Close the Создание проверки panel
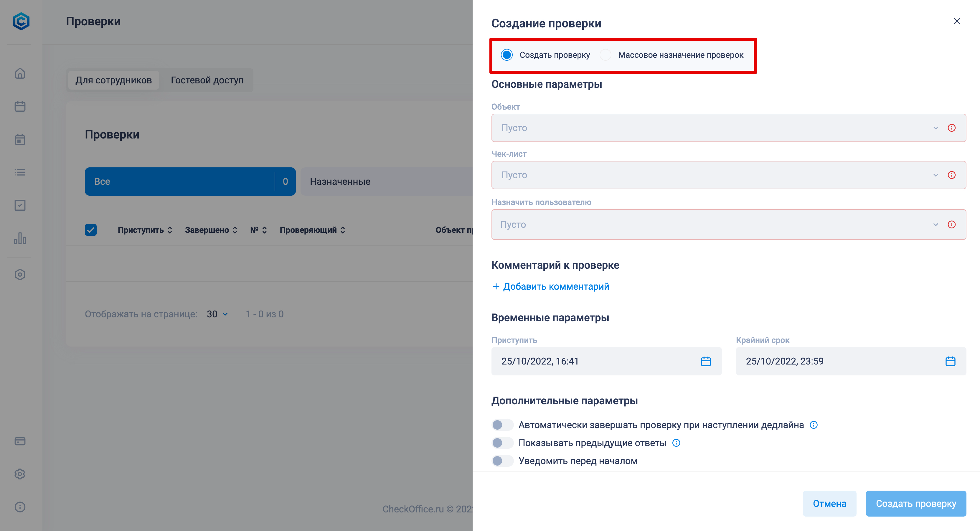The height and width of the screenshot is (531, 980). pos(957,21)
